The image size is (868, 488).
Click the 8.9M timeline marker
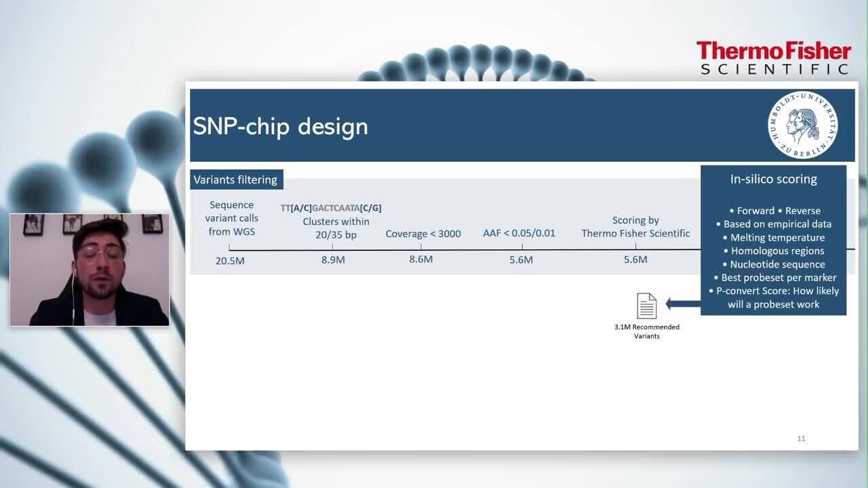click(333, 260)
